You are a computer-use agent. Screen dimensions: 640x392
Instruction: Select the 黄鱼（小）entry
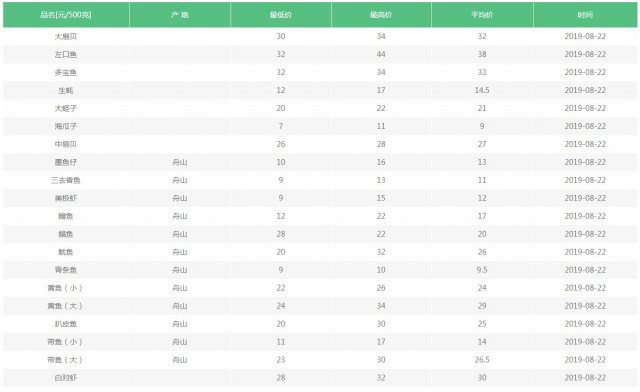66,288
